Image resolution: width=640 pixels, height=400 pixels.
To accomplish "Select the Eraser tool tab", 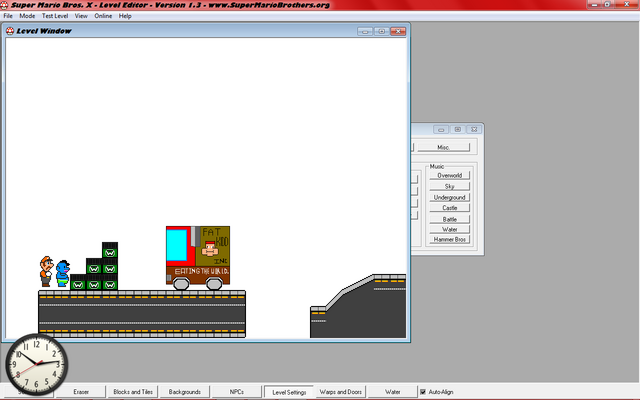I will [81, 392].
